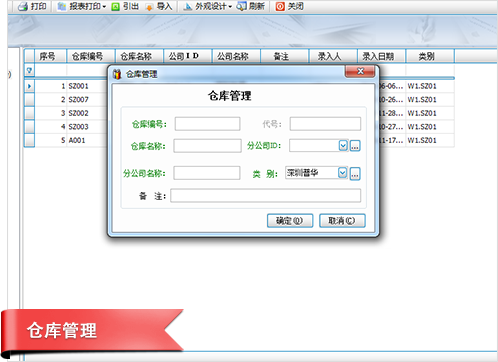Click the red 关闭 close icon in toolbar

click(280, 6)
